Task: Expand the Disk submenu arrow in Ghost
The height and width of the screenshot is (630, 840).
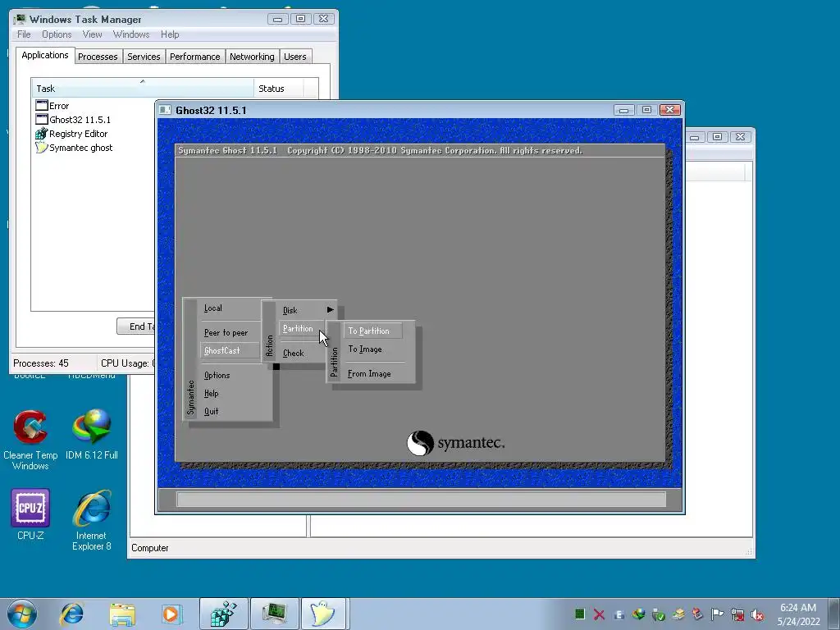Action: (330, 309)
